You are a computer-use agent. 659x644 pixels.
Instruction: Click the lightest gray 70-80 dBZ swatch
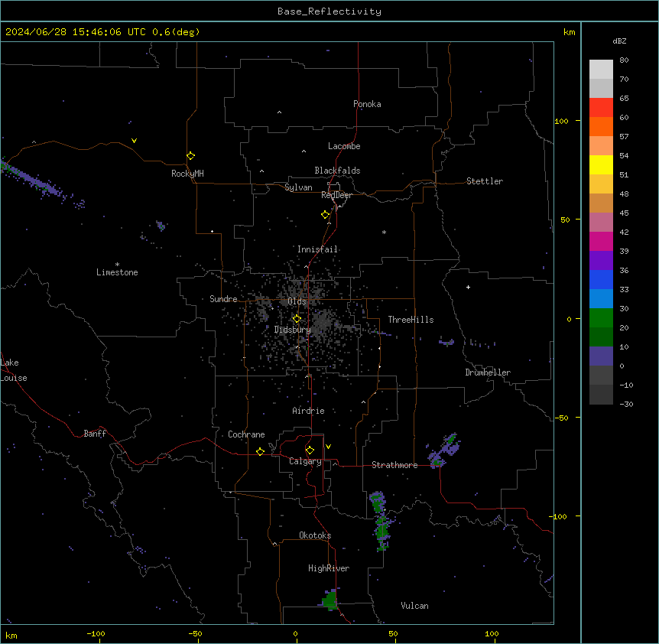click(601, 70)
